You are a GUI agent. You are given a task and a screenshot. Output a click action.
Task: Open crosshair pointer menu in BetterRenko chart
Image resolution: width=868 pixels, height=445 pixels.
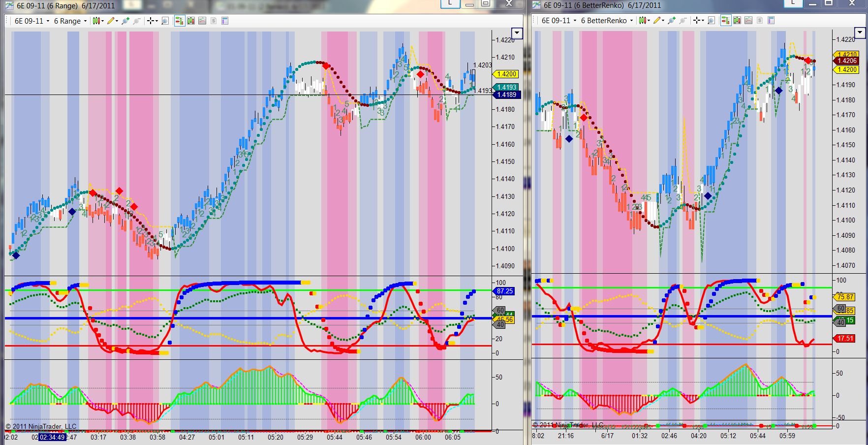click(x=698, y=21)
